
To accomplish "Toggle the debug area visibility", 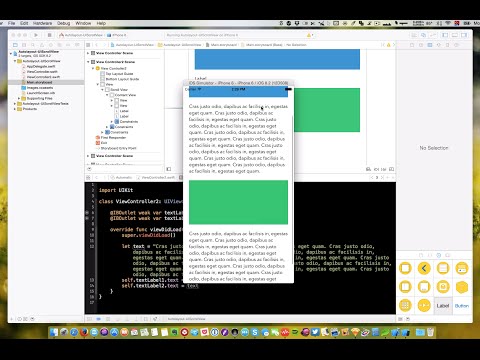I will point(455,35).
